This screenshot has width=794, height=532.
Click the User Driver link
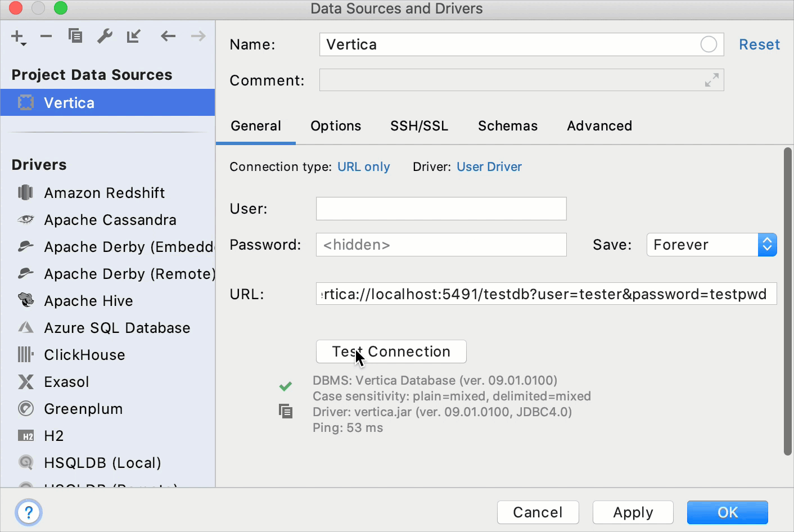coord(489,167)
